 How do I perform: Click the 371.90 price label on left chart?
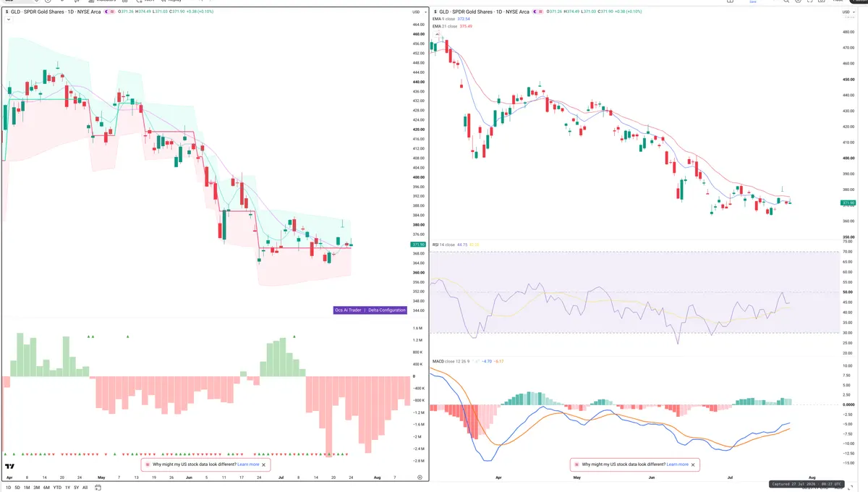[x=417, y=245]
